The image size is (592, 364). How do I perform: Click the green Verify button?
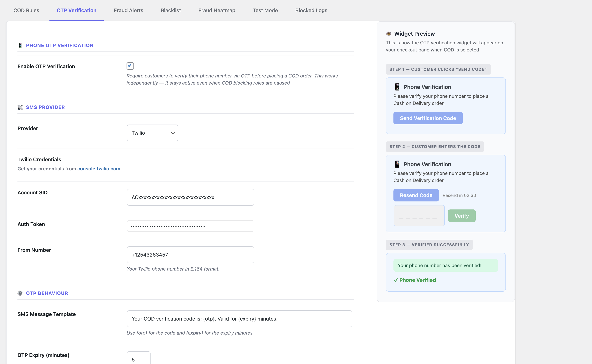[x=461, y=215]
